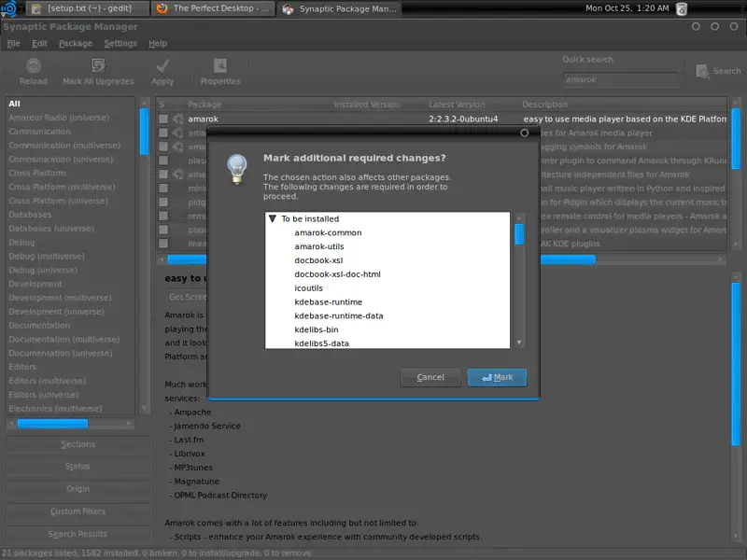747x560 pixels.
Task: Click the description pane vertical scrollbar
Action: 736,364
